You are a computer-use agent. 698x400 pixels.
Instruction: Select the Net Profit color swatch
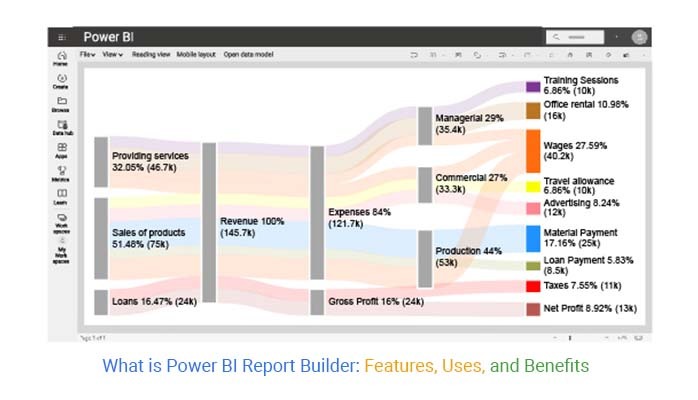point(533,309)
